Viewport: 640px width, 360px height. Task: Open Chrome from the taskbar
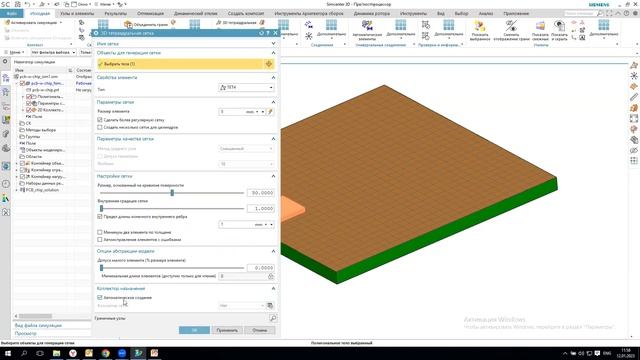(x=105, y=353)
